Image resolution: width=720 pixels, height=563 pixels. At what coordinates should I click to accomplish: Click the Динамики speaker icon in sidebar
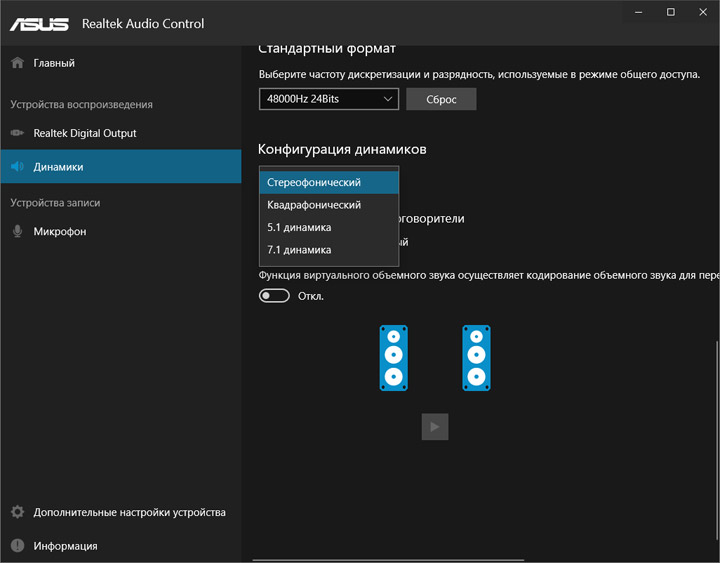click(17, 167)
